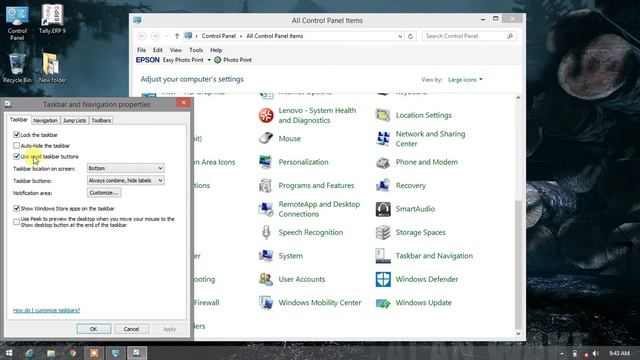The image size is (640, 360).
Task: Switch to the Navigation tab
Action: pyautogui.click(x=45, y=120)
